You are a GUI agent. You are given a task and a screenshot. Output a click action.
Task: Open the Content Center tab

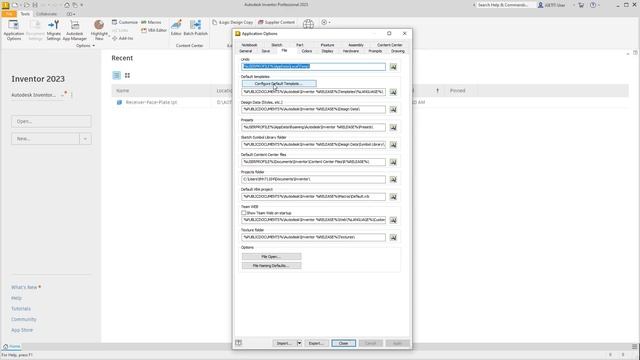pos(390,45)
